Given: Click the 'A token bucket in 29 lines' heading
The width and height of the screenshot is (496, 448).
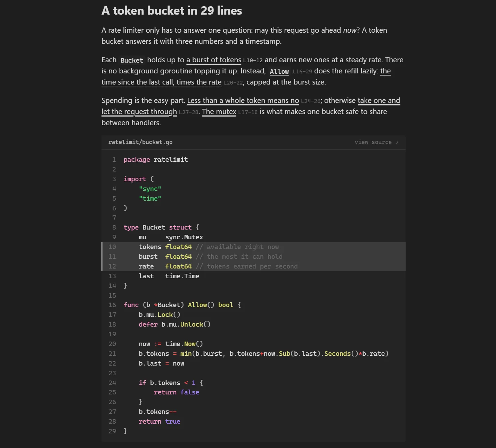Looking at the screenshot, I should (172, 11).
